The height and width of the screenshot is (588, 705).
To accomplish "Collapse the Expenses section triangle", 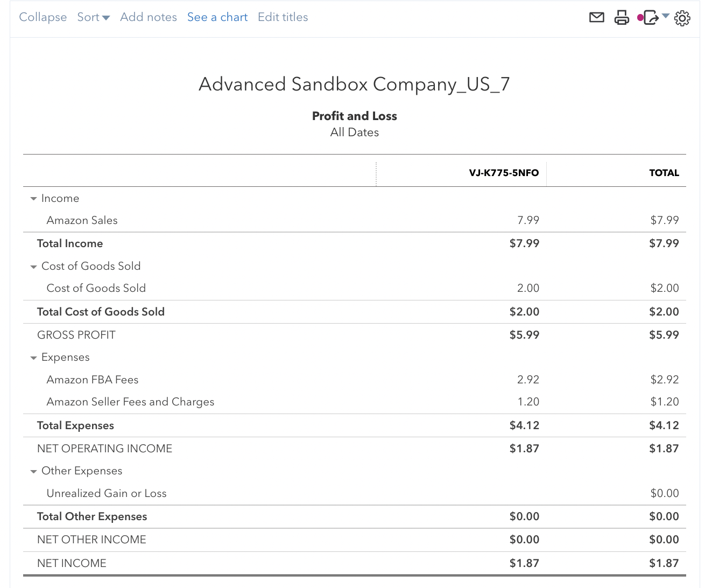I will coord(33,358).
